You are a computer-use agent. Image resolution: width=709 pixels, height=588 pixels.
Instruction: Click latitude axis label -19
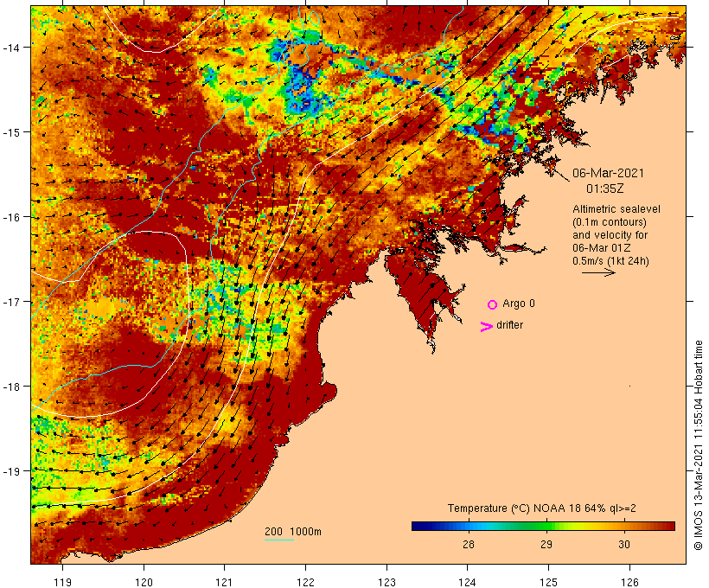pyautogui.click(x=10, y=471)
